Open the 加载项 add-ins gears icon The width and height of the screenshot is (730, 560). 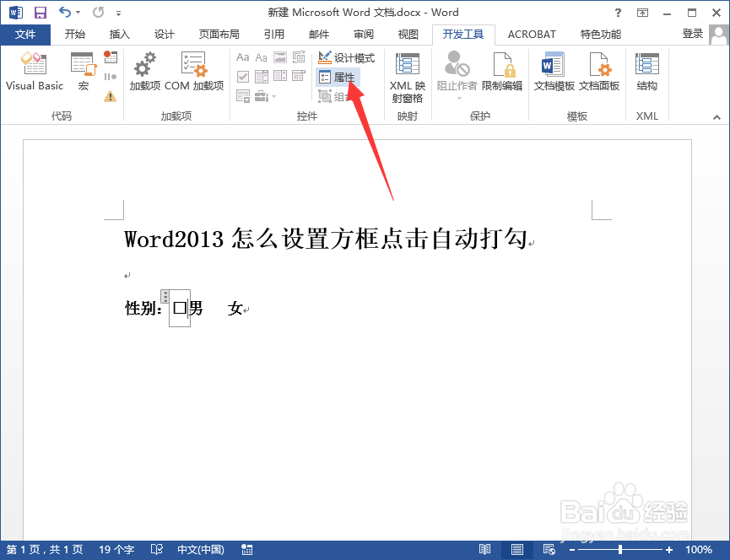pyautogui.click(x=145, y=71)
